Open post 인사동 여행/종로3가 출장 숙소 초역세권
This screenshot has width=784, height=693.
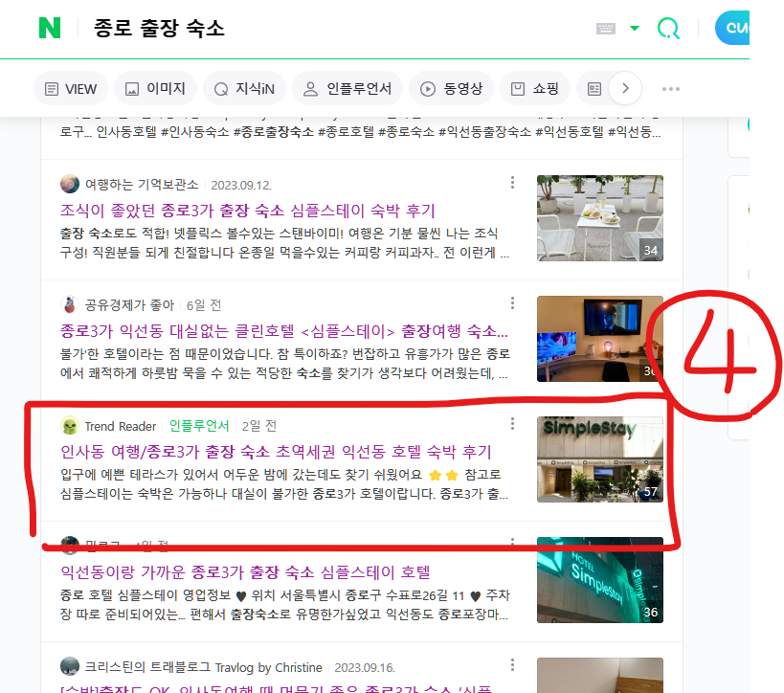click(276, 452)
